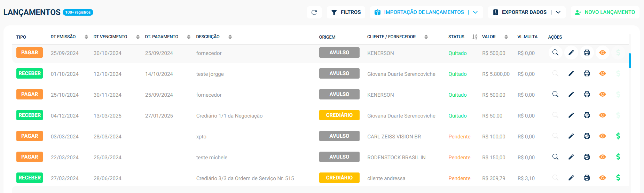Expand the Importação de Lançamentos dropdown arrow

475,12
